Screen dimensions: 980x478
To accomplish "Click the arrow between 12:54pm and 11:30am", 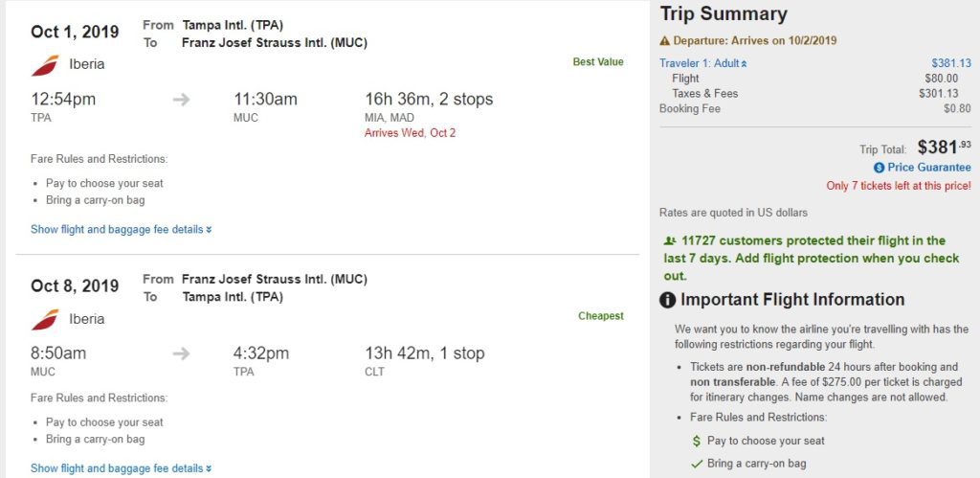I will pyautogui.click(x=182, y=100).
